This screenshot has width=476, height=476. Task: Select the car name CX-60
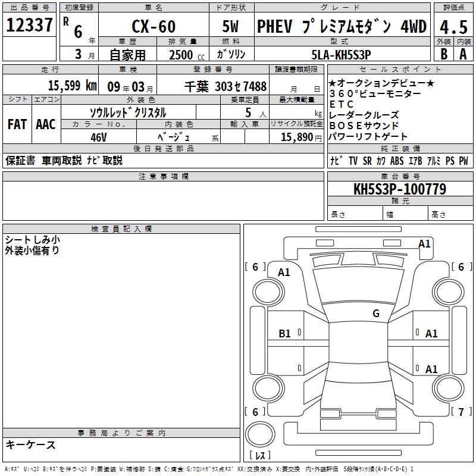(x=154, y=26)
